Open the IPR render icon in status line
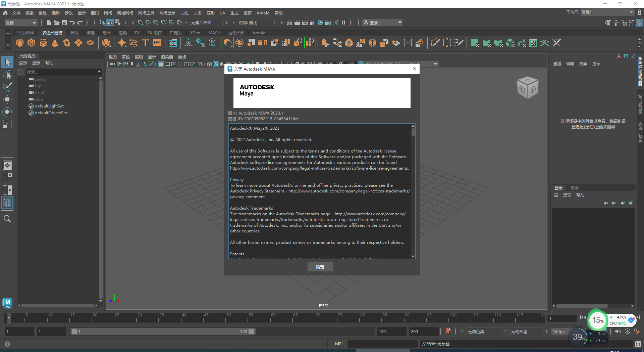Screen dimensions: 644x352 point(305,23)
